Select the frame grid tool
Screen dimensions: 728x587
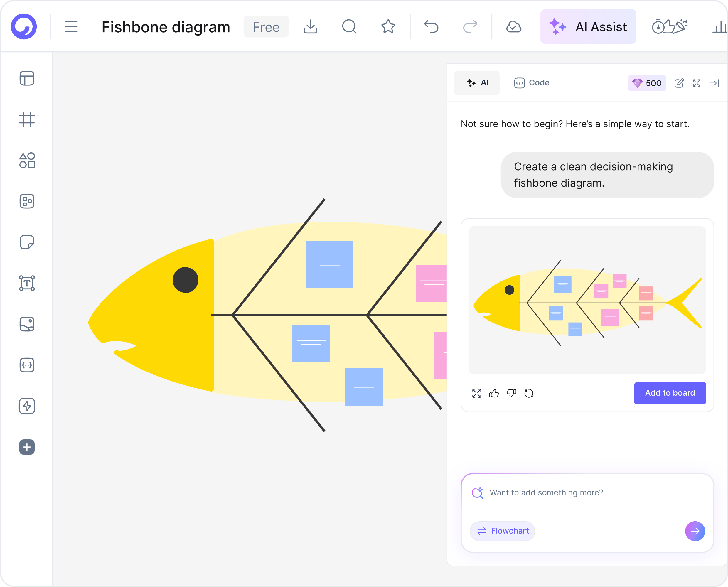tap(27, 119)
